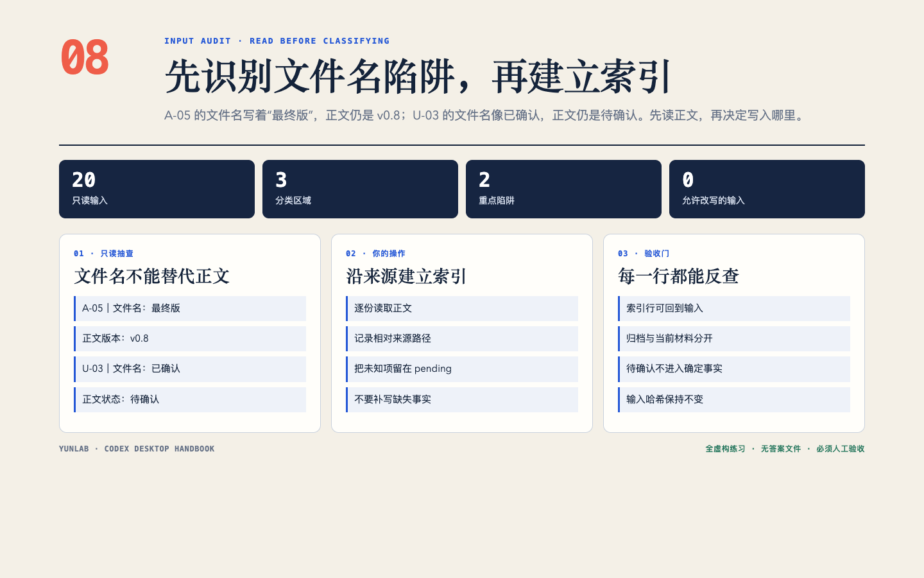Click row 归档与当前材料分开
This screenshot has height=578, width=924.
pyautogui.click(x=734, y=338)
